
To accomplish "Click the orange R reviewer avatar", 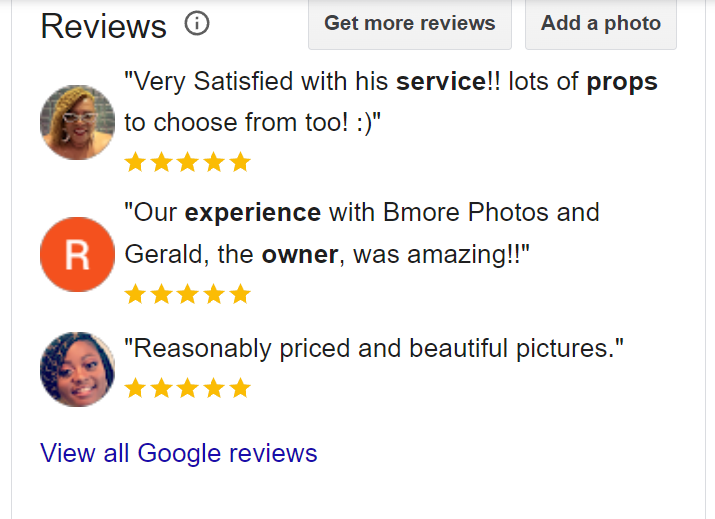I will pos(78,254).
